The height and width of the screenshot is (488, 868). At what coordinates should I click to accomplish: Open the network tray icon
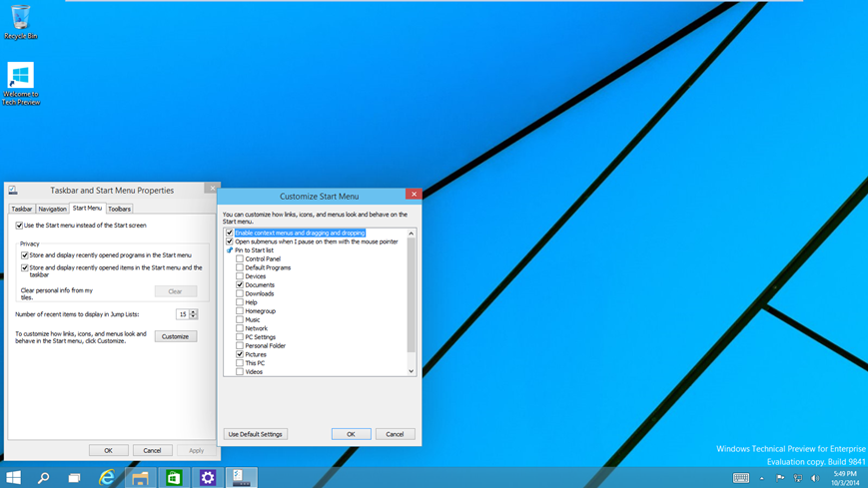click(798, 478)
